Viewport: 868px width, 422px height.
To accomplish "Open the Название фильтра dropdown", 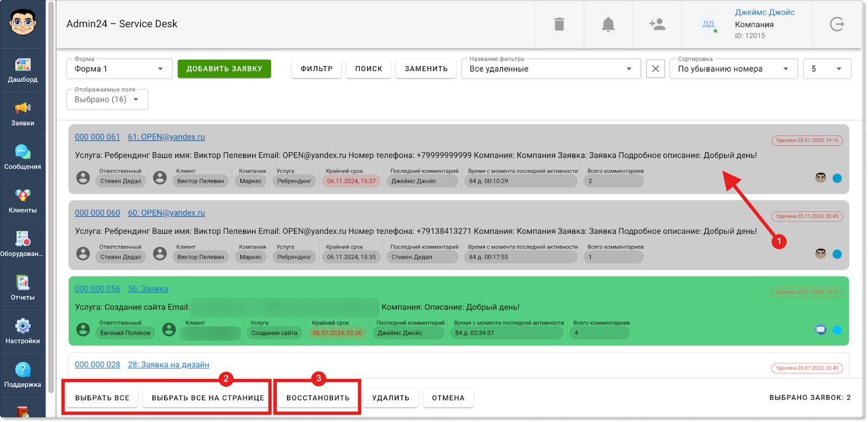I will tap(551, 69).
